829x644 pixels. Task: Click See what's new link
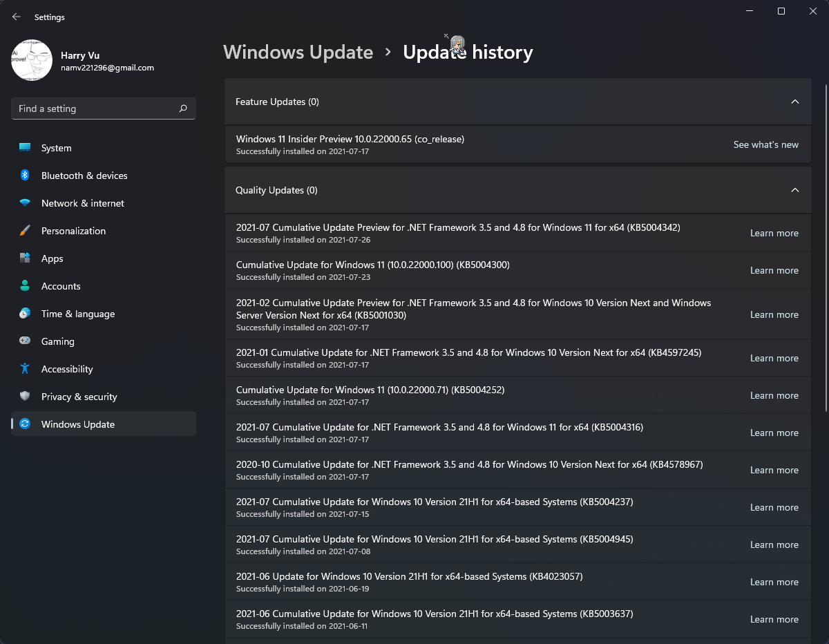766,144
